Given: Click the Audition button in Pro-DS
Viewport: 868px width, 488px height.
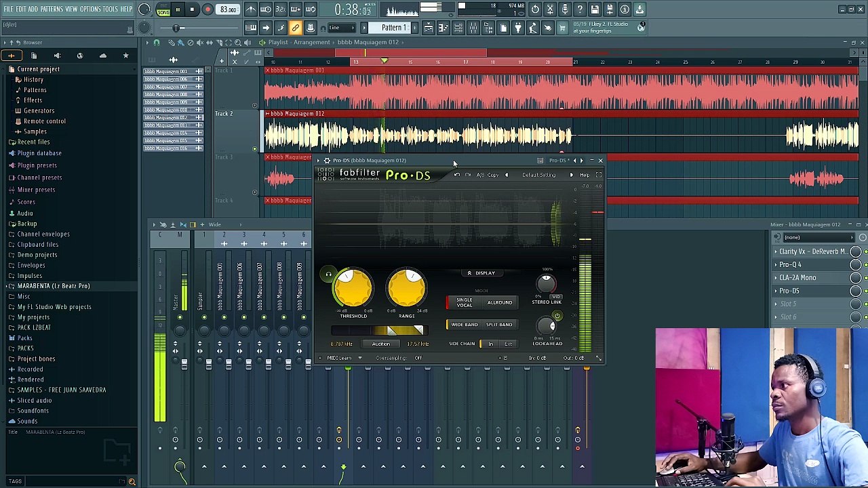Looking at the screenshot, I should click(380, 344).
